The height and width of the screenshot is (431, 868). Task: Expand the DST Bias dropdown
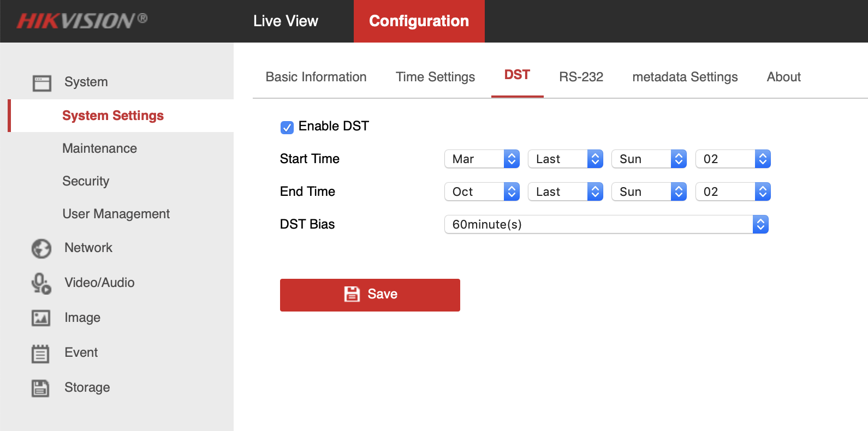(606, 224)
